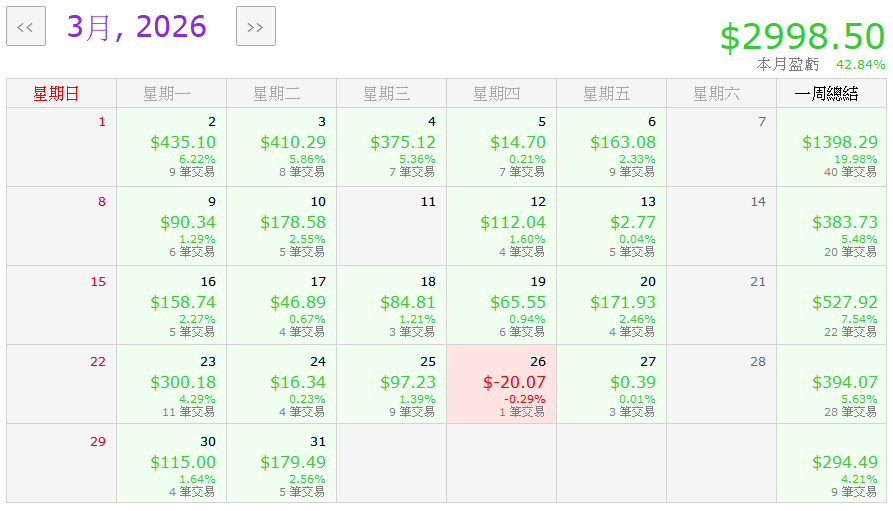The width and height of the screenshot is (893, 511).
Task: Select March 20 profit $171.93
Action: [623, 302]
